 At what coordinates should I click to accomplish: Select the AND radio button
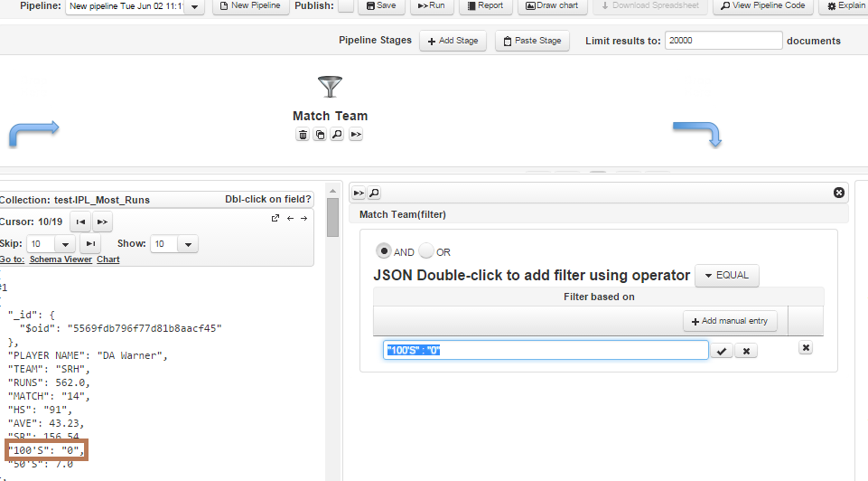(x=384, y=251)
